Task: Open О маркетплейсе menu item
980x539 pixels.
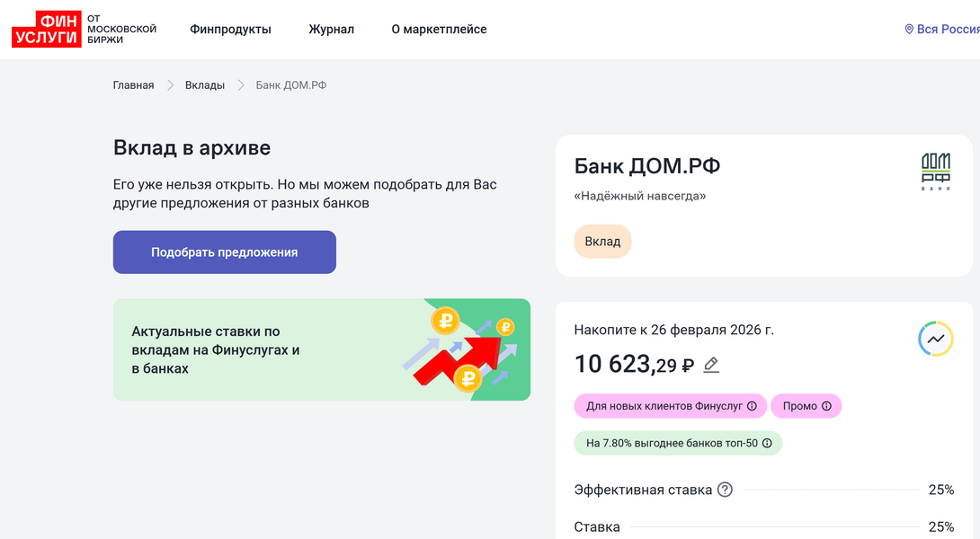Action: [x=439, y=30]
